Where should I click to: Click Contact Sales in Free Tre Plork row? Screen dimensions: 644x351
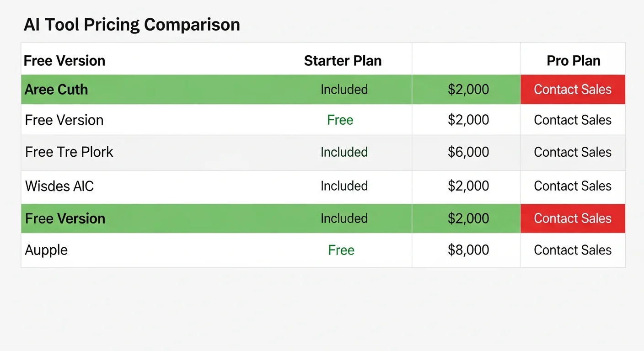coord(573,152)
